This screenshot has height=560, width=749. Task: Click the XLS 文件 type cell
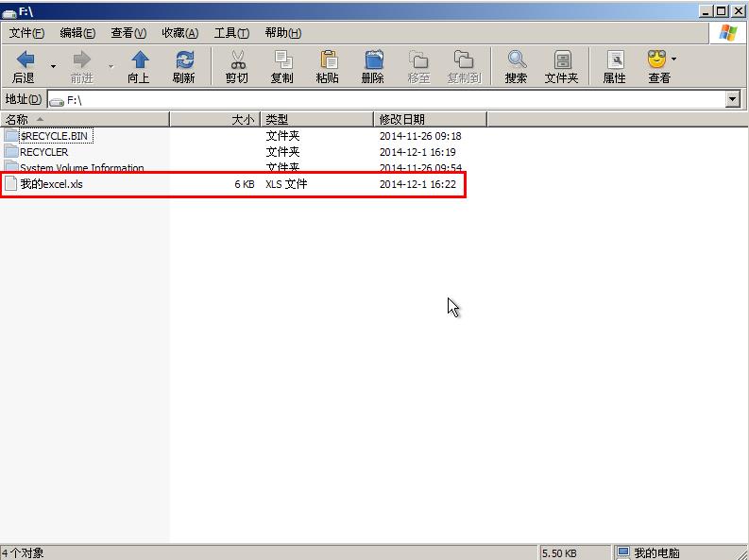pyautogui.click(x=286, y=184)
